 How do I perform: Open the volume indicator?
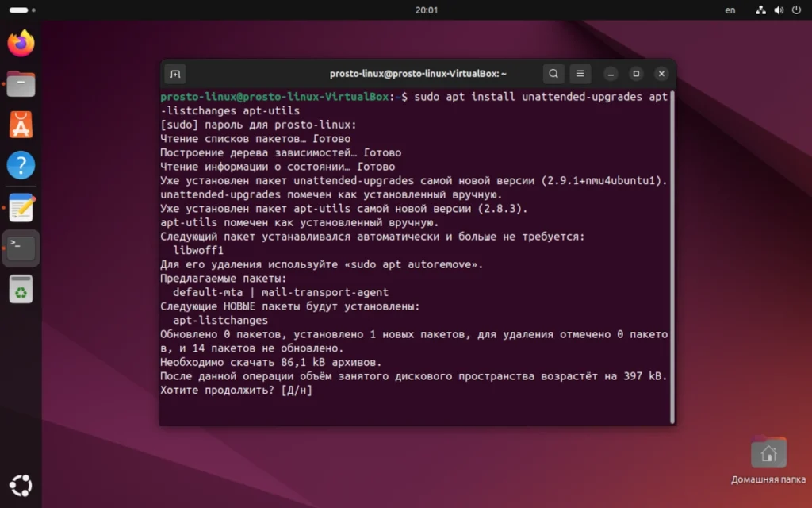(x=779, y=10)
